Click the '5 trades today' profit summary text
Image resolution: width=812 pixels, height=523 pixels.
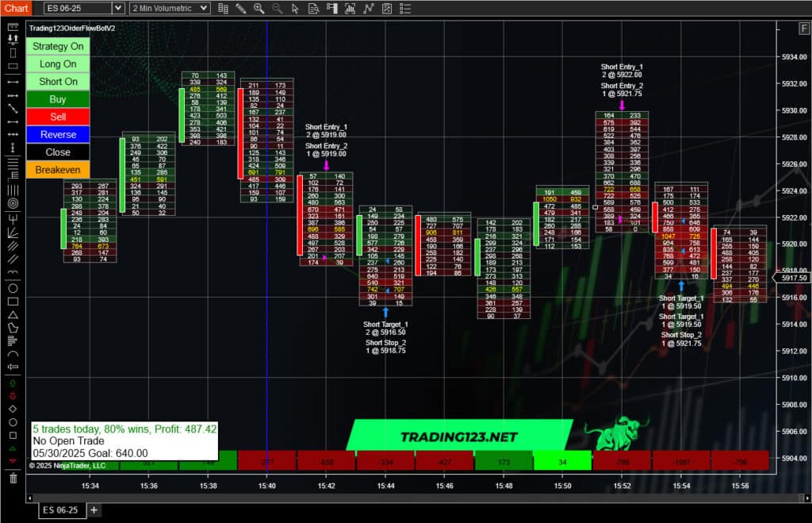click(124, 429)
